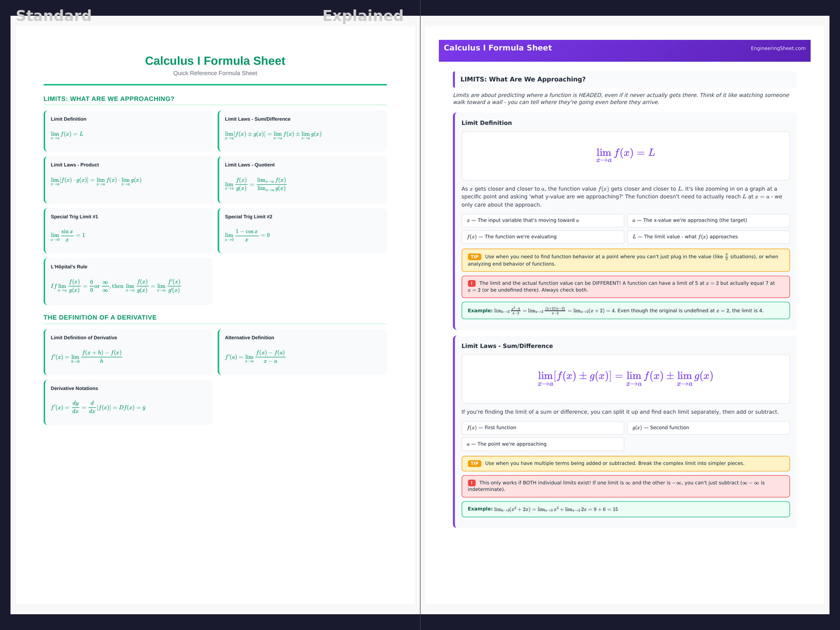This screenshot has height=630, width=840.
Task: Click the TIP badge in Limit Definition card
Action: pyautogui.click(x=474, y=257)
